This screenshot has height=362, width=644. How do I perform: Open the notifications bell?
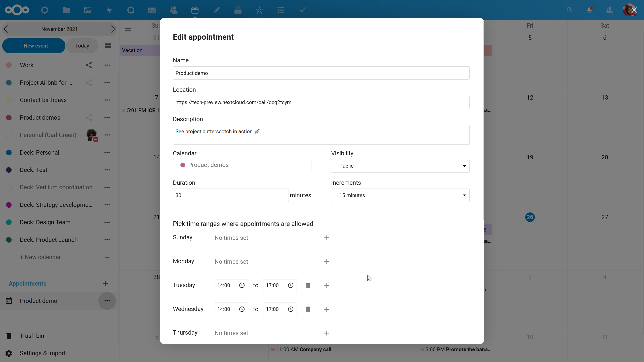pyautogui.click(x=589, y=10)
